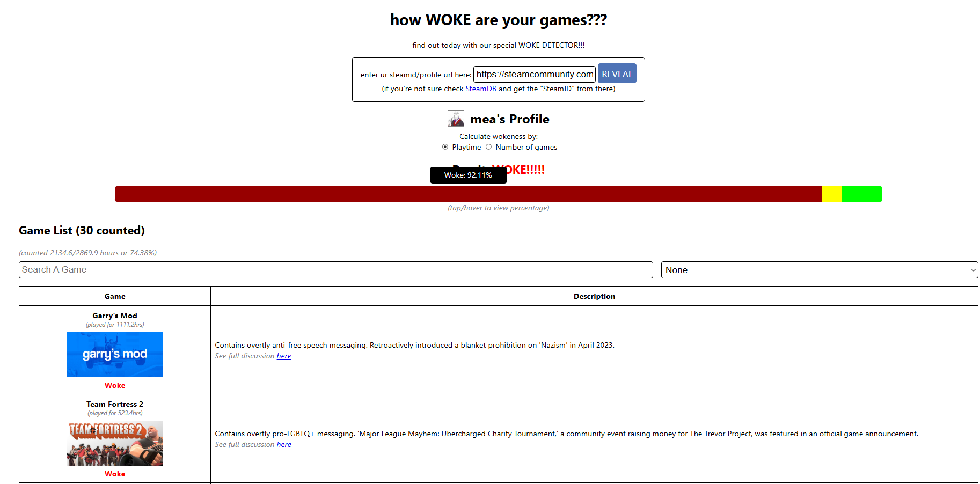Viewport: 980px width, 484px height.
Task: Click the 'find out today' WOKE DETECTOR tagline
Action: [x=499, y=45]
